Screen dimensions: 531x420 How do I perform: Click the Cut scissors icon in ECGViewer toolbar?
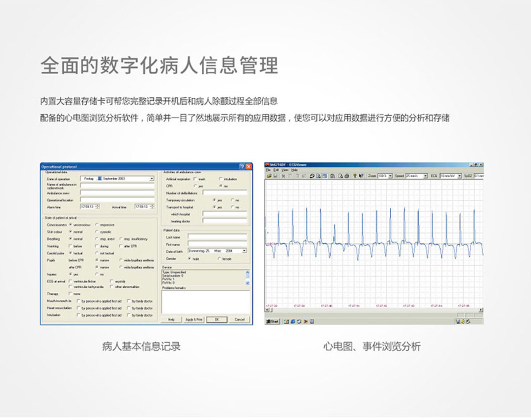(284, 176)
